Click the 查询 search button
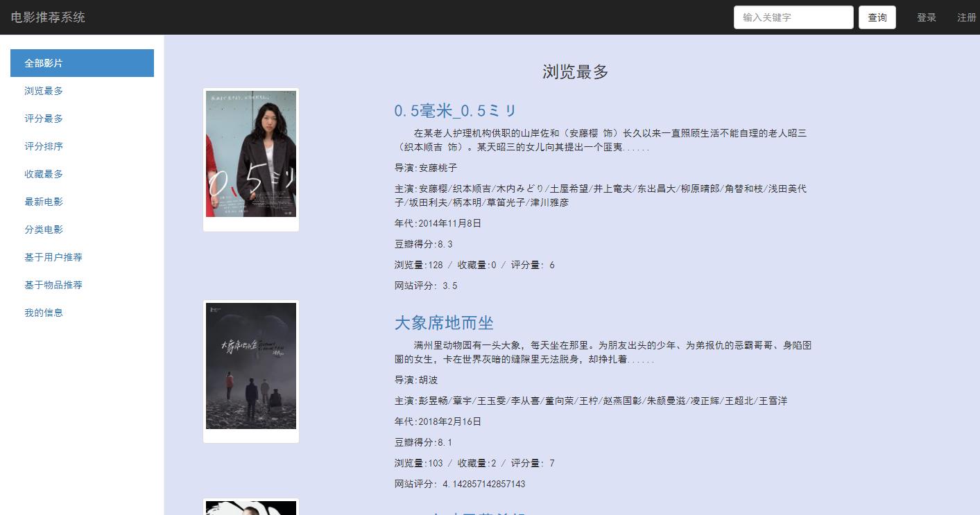This screenshot has width=980, height=515. pos(877,17)
